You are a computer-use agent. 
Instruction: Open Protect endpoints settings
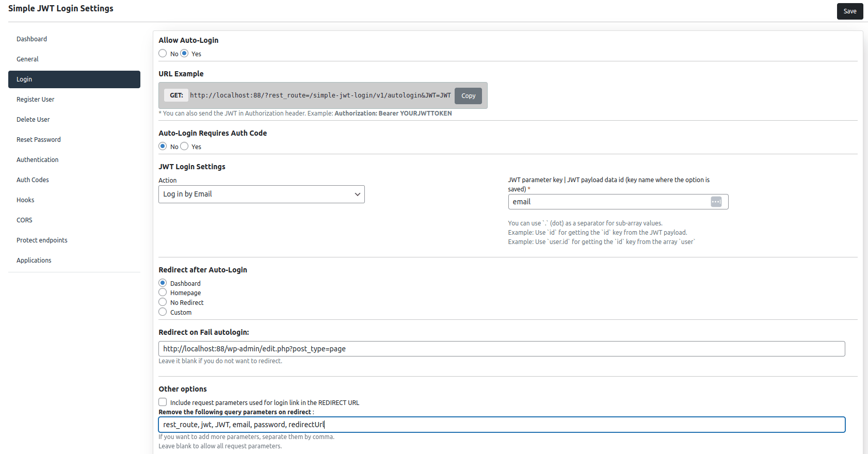pyautogui.click(x=74, y=240)
